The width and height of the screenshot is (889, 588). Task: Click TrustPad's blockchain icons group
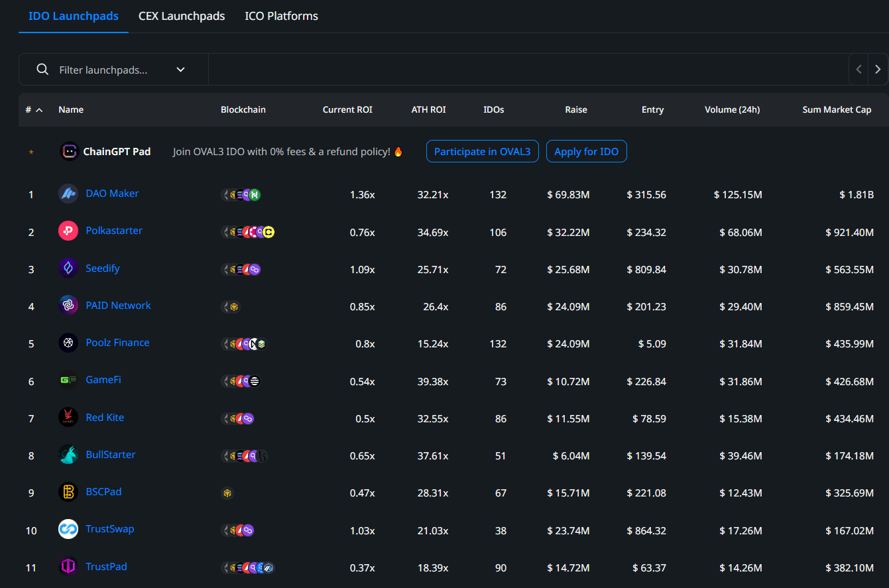[248, 567]
